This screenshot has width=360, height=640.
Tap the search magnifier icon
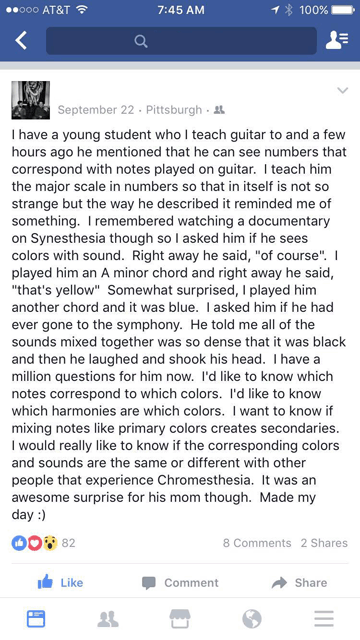(141, 41)
